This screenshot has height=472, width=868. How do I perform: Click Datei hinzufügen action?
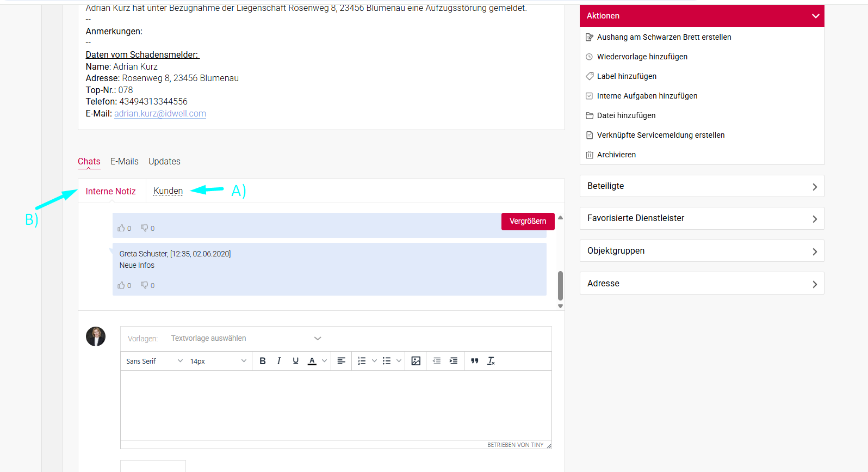627,115
